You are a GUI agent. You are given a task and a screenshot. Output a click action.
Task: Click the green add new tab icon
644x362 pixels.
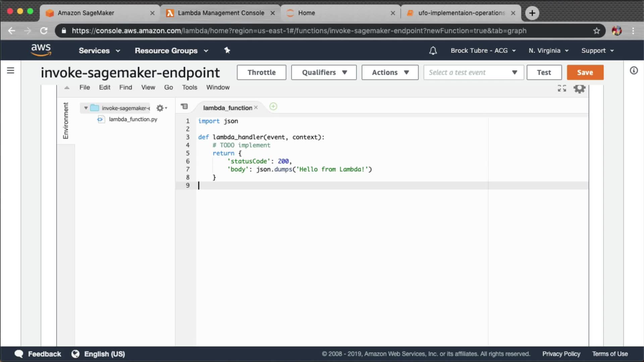273,107
